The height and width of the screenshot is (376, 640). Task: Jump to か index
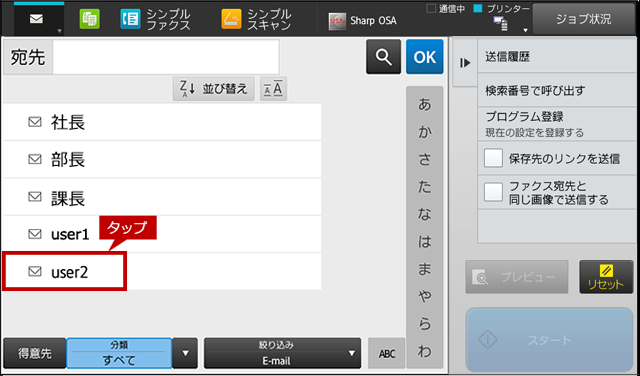coord(424,132)
